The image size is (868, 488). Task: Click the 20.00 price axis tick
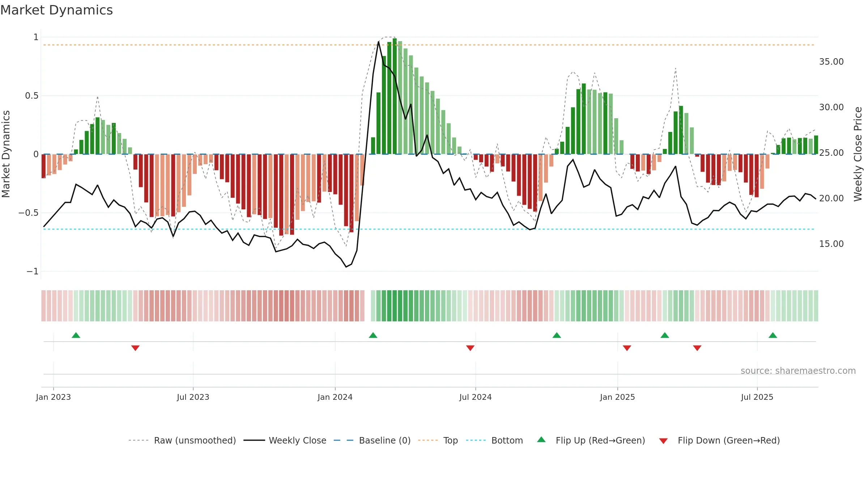click(831, 198)
